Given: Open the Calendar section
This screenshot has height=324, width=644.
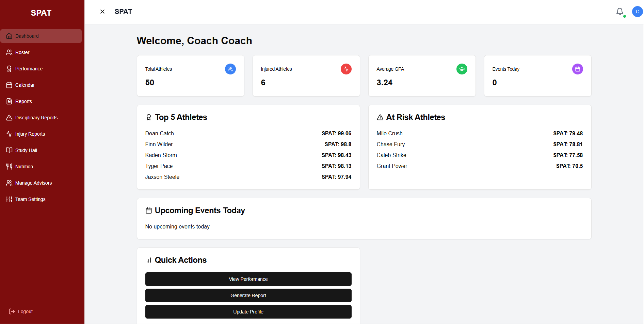Looking at the screenshot, I should point(25,85).
